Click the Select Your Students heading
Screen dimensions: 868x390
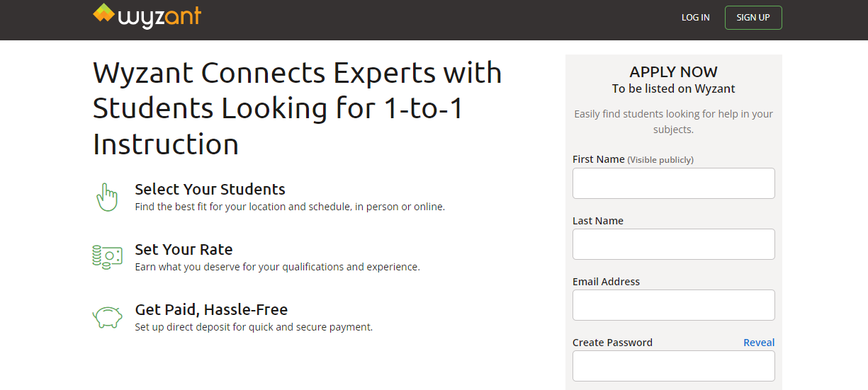[x=210, y=189]
